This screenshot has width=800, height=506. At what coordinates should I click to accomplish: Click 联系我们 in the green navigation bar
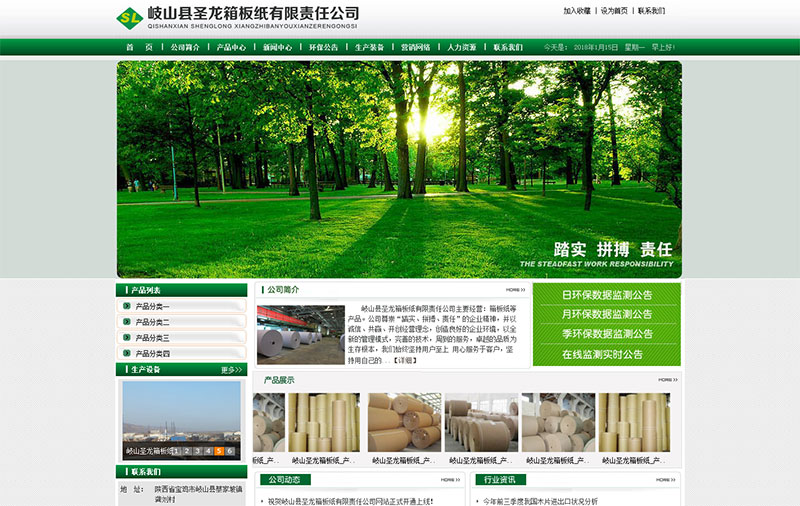coord(508,47)
